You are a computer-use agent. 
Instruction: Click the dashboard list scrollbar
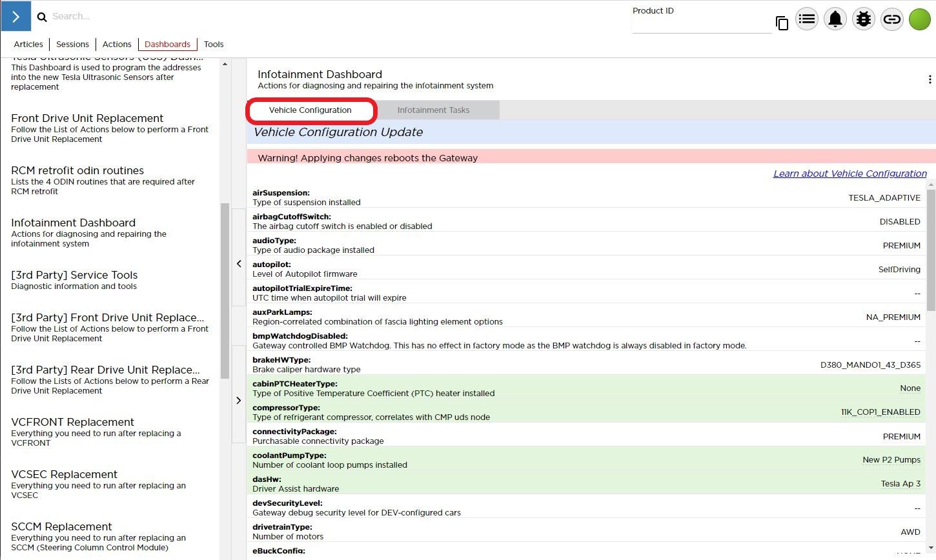(225, 290)
